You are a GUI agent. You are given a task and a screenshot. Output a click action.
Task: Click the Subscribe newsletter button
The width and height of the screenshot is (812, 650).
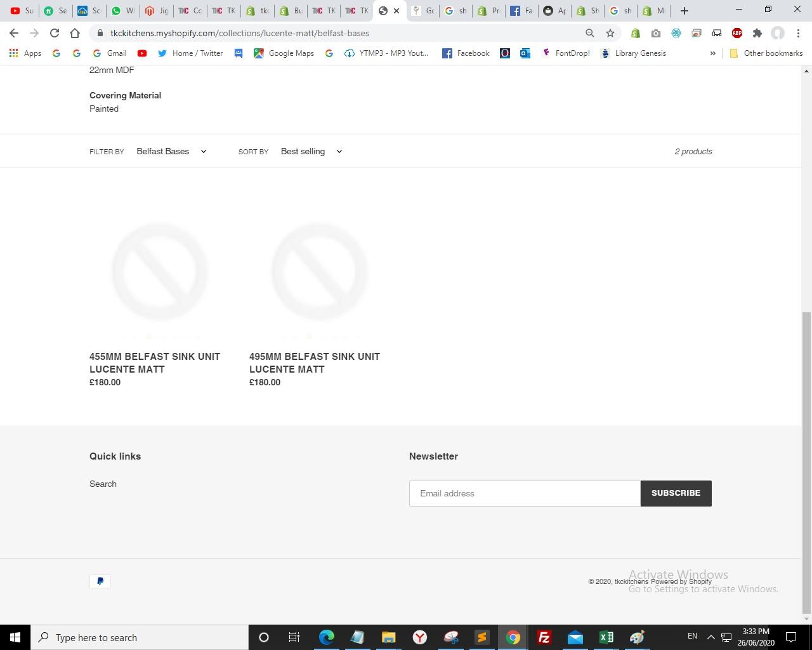676,493
